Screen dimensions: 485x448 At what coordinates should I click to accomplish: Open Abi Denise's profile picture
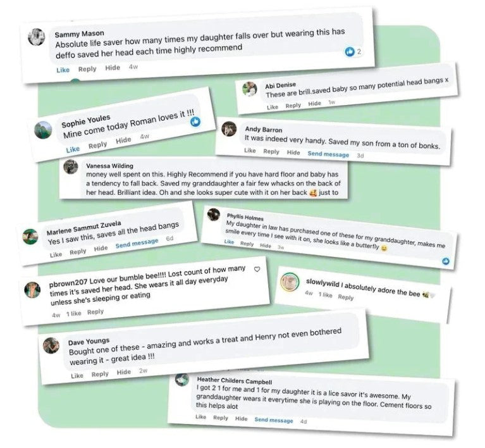[251, 88]
